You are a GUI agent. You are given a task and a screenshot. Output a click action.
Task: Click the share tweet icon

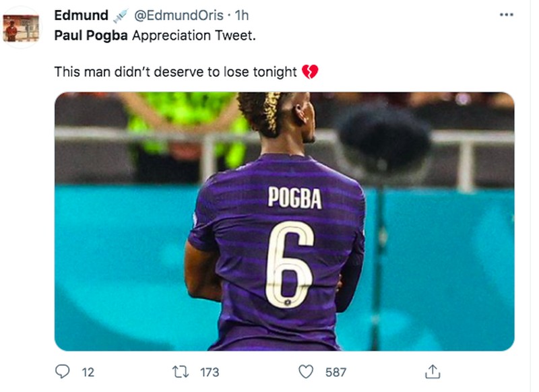point(432,371)
